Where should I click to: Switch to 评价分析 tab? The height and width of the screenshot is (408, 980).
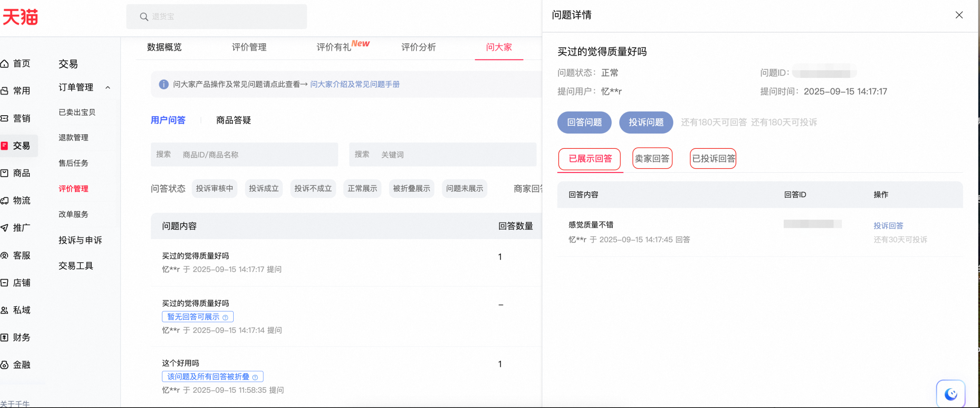[x=418, y=47]
